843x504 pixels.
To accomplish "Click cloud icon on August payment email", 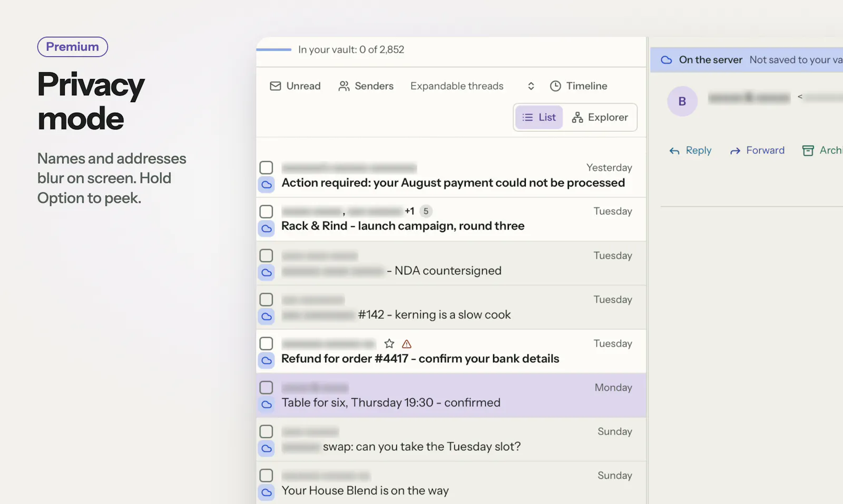I will 267,184.
